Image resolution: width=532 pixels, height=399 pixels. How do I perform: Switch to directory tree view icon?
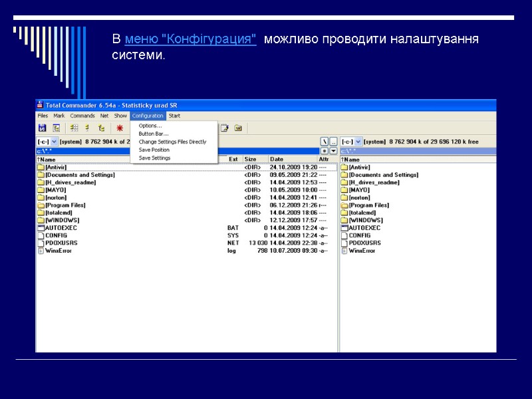101,128
